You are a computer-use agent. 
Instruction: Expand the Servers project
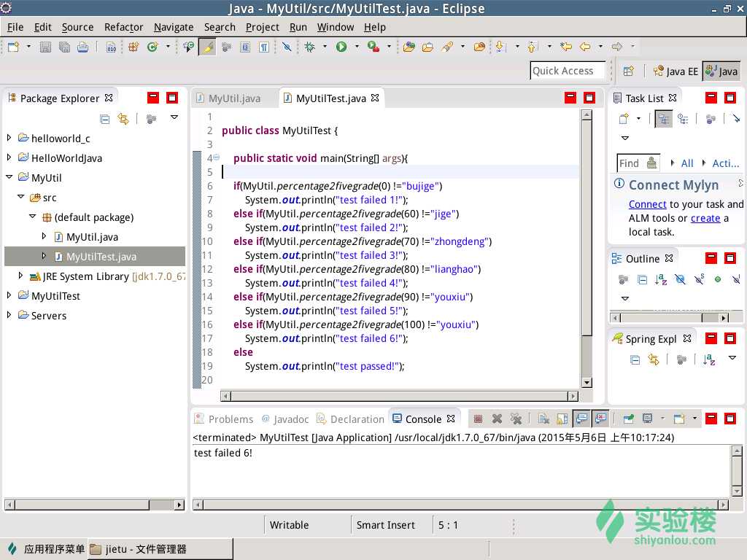(x=9, y=315)
